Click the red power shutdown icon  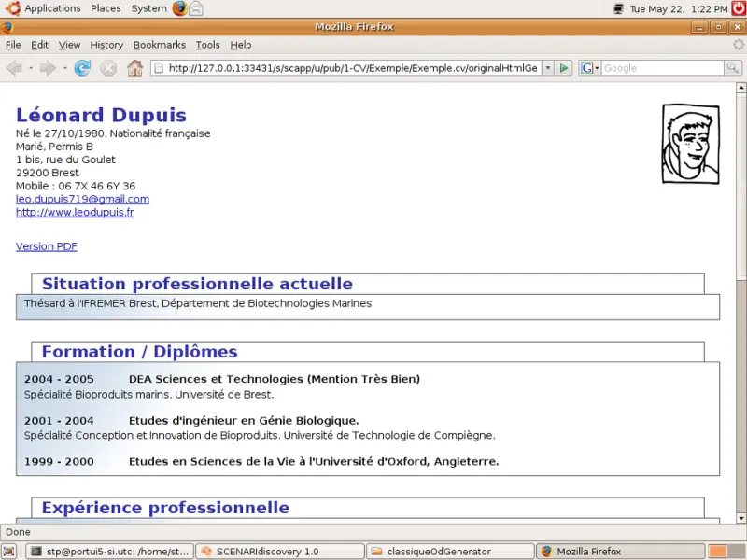click(x=739, y=8)
